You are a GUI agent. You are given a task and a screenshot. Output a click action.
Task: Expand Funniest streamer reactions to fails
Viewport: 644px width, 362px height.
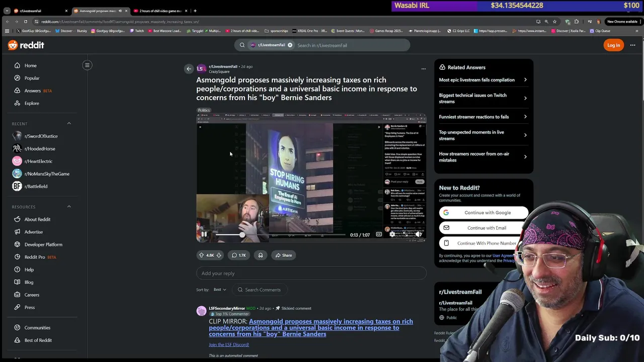pos(483,117)
